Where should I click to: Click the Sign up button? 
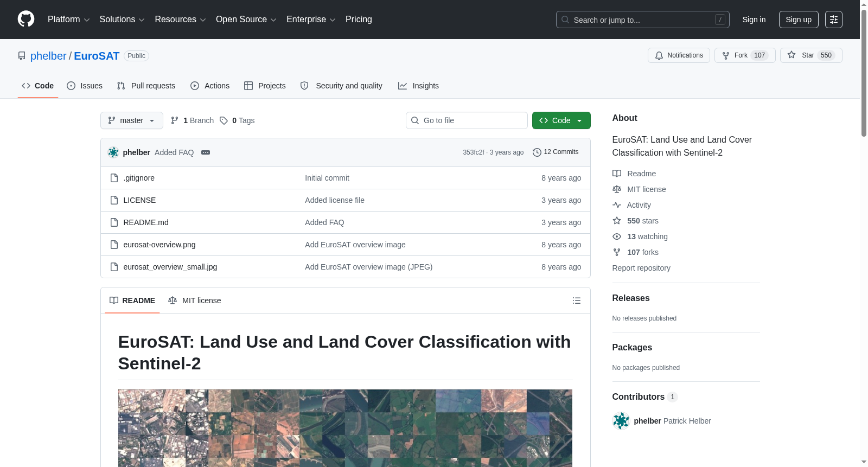click(x=799, y=20)
